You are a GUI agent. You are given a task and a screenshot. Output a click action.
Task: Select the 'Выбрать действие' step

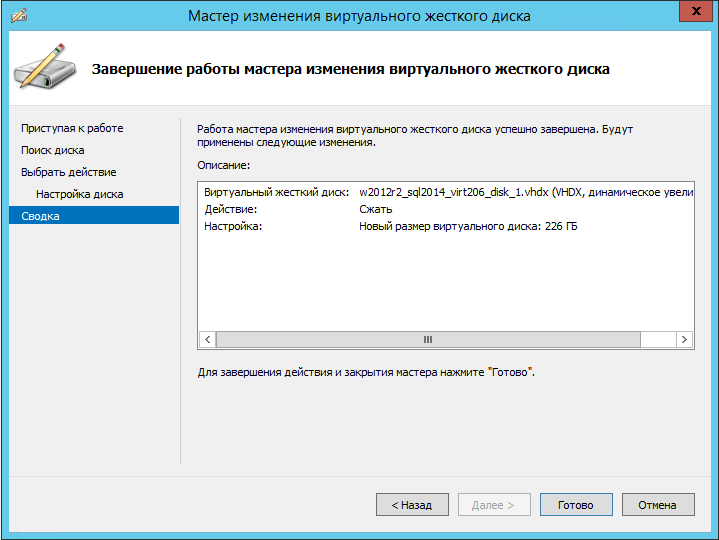(x=69, y=172)
